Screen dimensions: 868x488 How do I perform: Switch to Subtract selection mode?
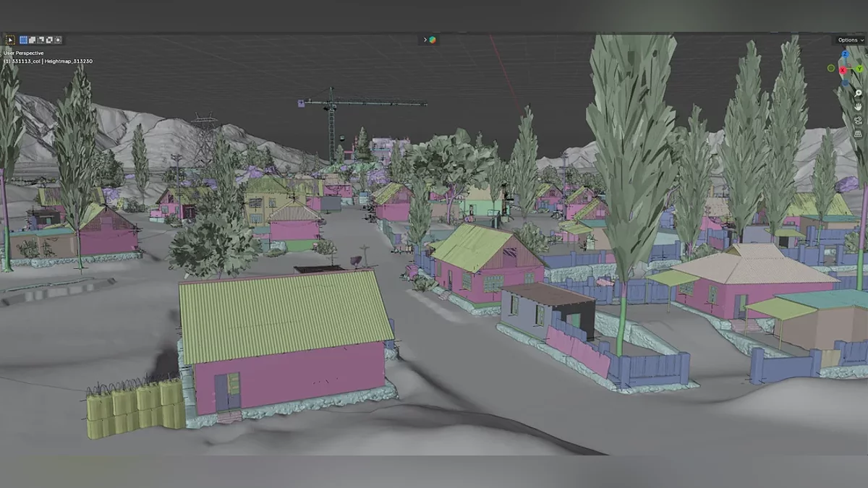click(x=41, y=40)
